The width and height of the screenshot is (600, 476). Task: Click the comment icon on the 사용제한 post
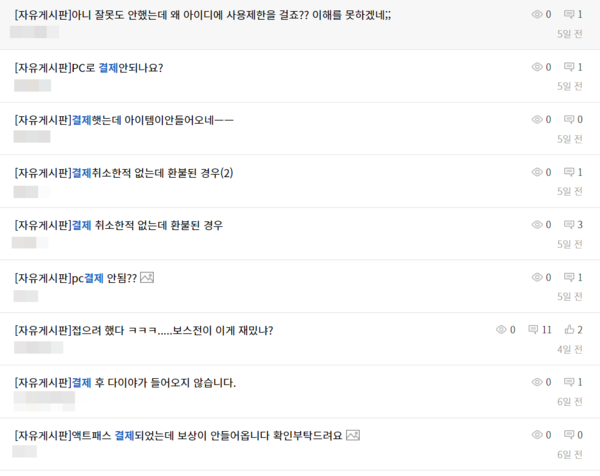[570, 15]
